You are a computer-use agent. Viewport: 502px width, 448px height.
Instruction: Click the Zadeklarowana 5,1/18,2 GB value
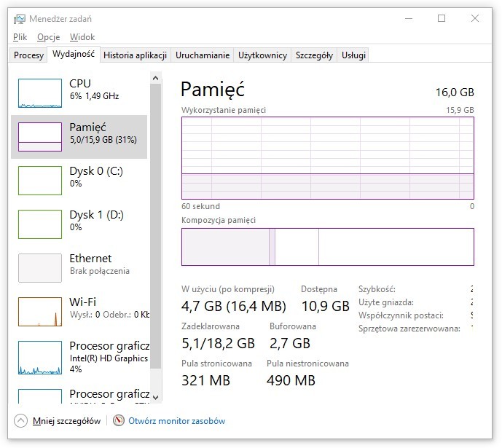point(218,343)
